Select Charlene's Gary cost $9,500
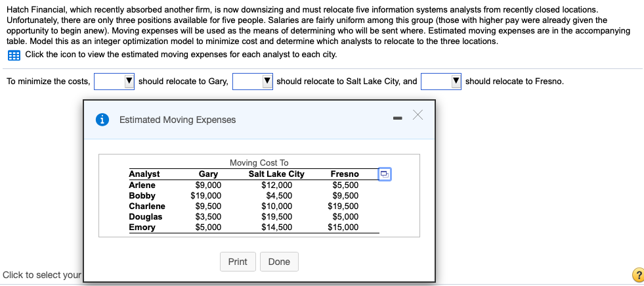644x286 pixels. pos(208,206)
